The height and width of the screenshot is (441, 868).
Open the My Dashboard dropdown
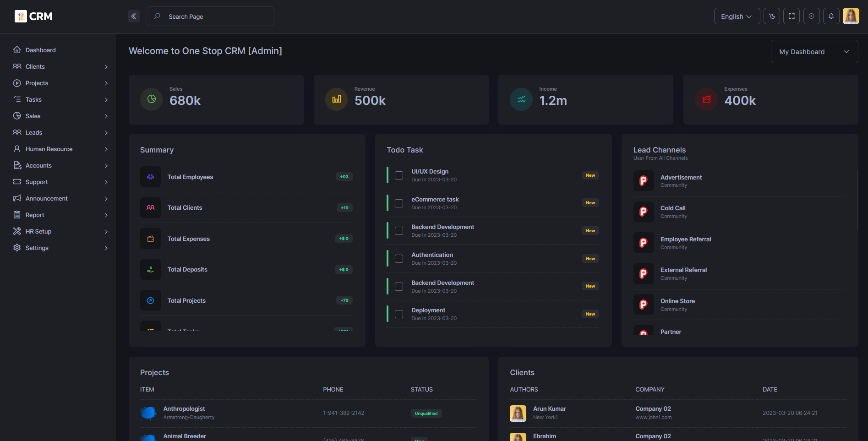(814, 51)
